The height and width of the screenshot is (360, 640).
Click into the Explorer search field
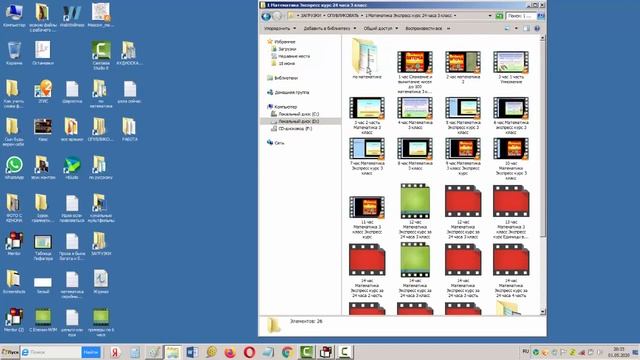click(x=521, y=16)
